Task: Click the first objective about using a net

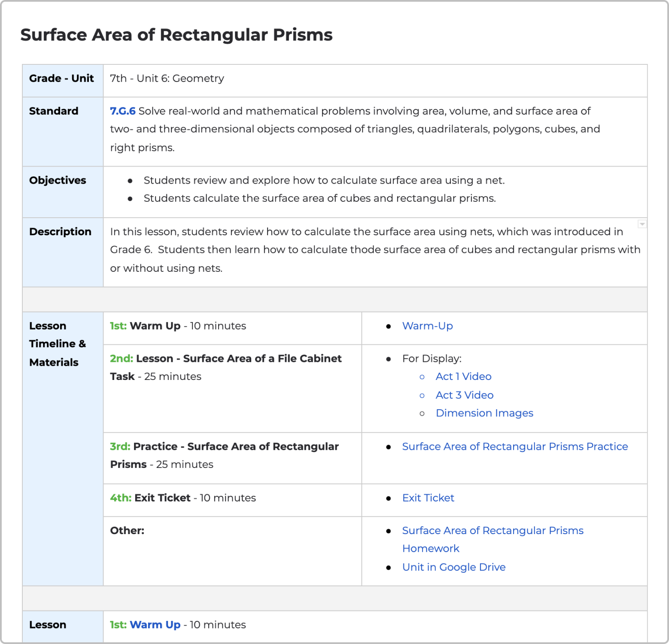Action: (x=324, y=180)
